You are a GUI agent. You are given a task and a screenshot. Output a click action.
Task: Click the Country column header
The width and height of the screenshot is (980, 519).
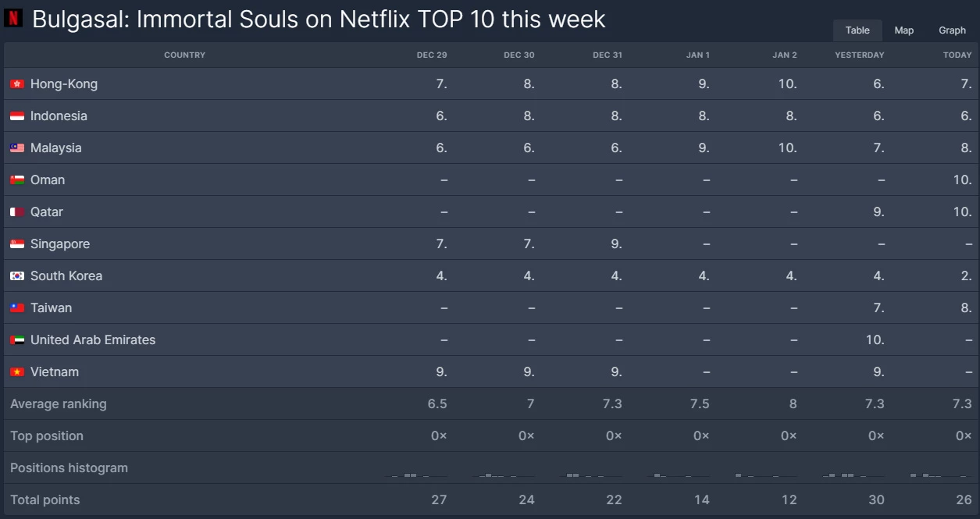(184, 55)
